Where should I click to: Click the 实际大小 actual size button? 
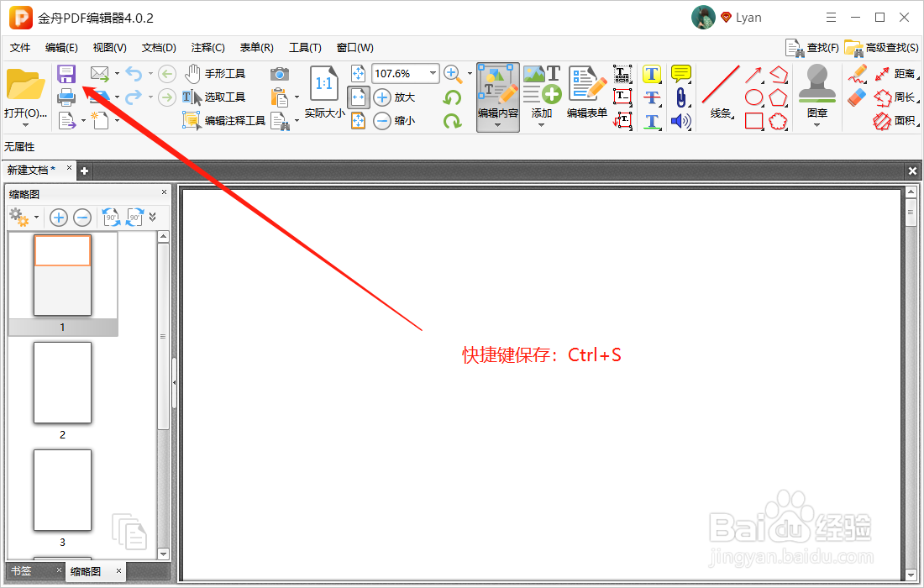point(324,92)
